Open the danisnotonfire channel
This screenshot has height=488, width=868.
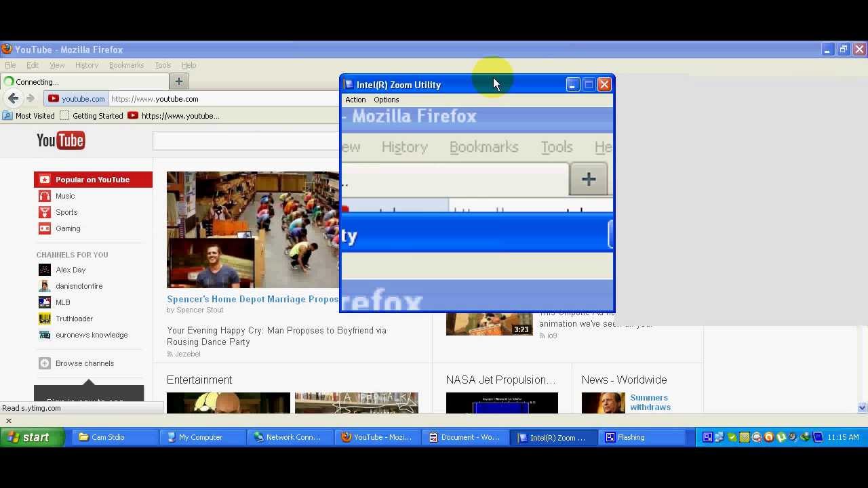pos(79,286)
